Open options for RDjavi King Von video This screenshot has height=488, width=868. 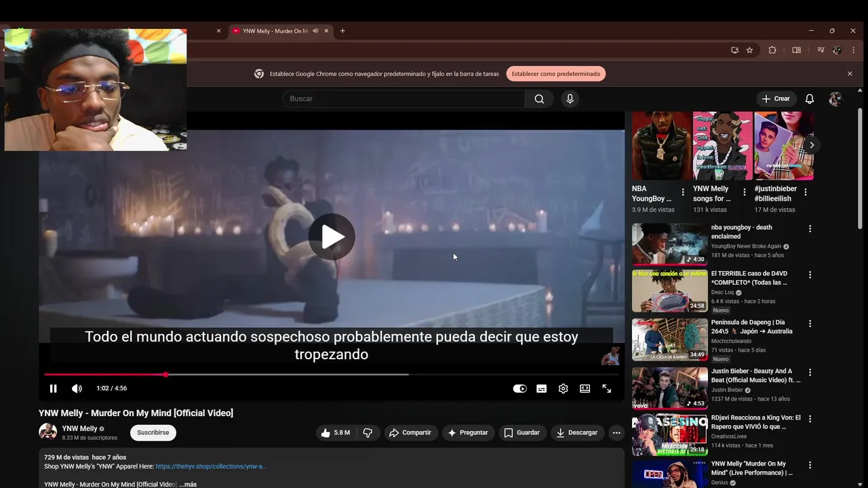click(810, 419)
